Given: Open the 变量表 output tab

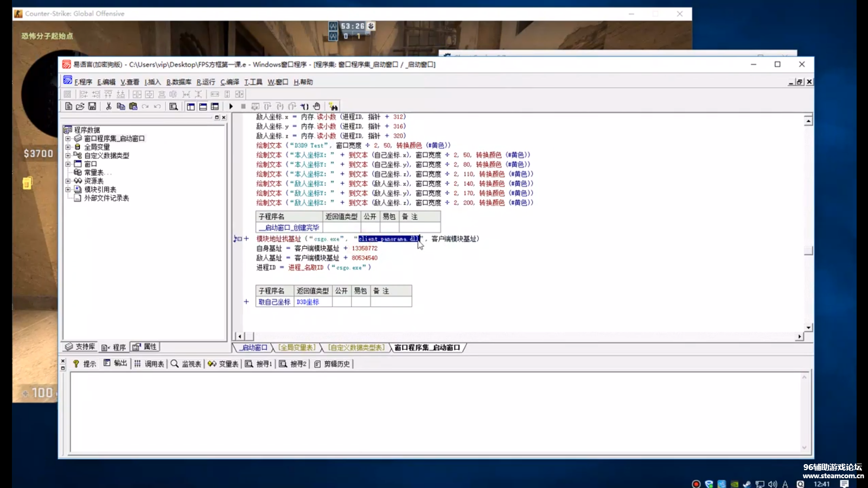Looking at the screenshot, I should (223, 364).
